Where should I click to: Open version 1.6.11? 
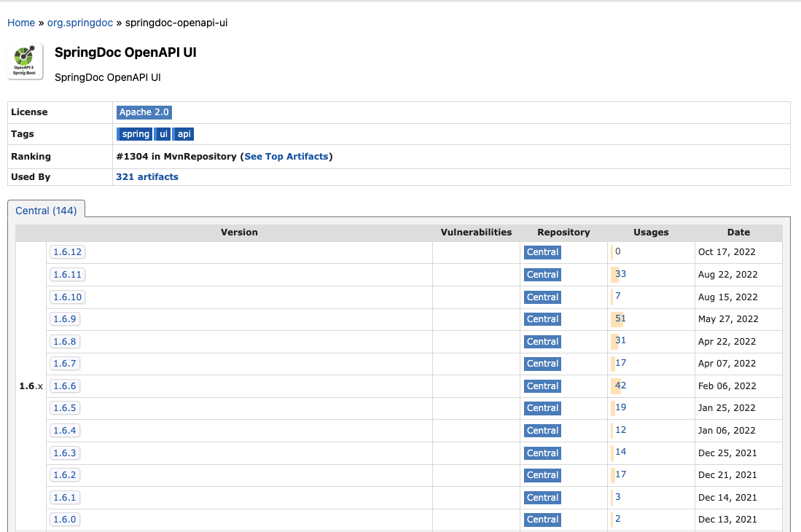click(x=68, y=275)
